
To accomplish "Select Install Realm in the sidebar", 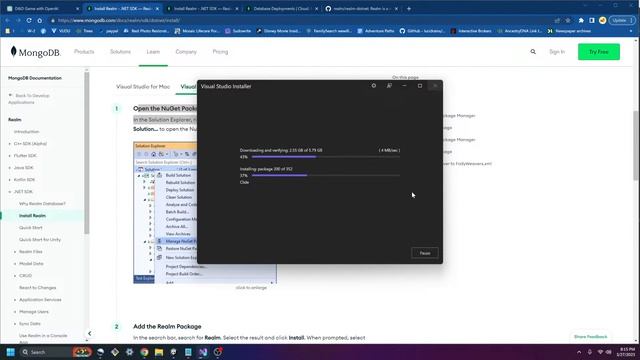I will tap(32, 216).
